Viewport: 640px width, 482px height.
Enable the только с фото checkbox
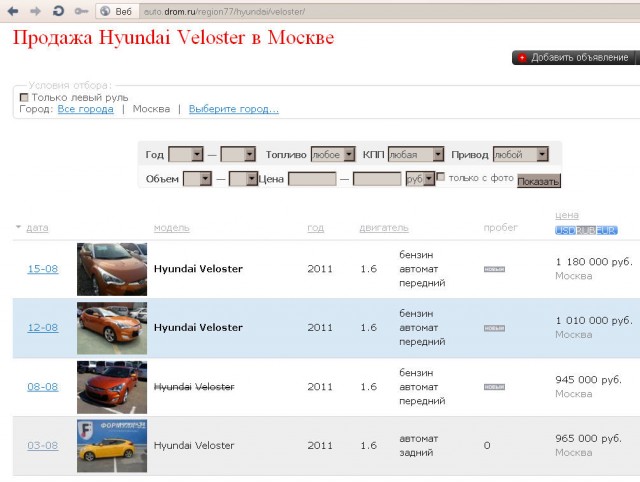[x=441, y=177]
